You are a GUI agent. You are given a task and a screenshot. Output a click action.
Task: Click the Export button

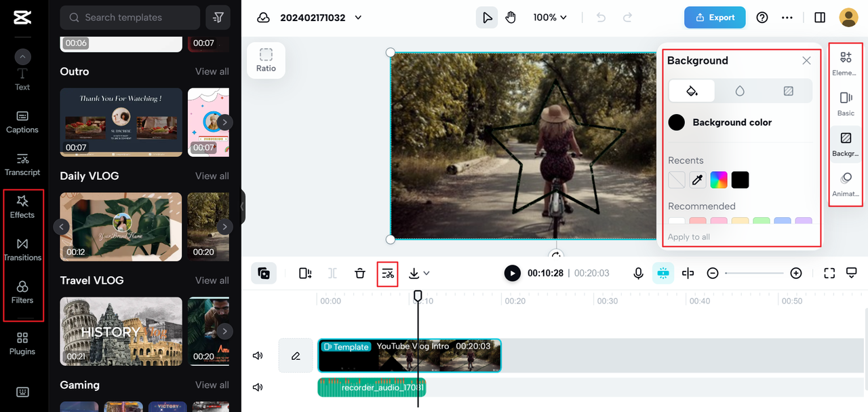[x=715, y=18]
